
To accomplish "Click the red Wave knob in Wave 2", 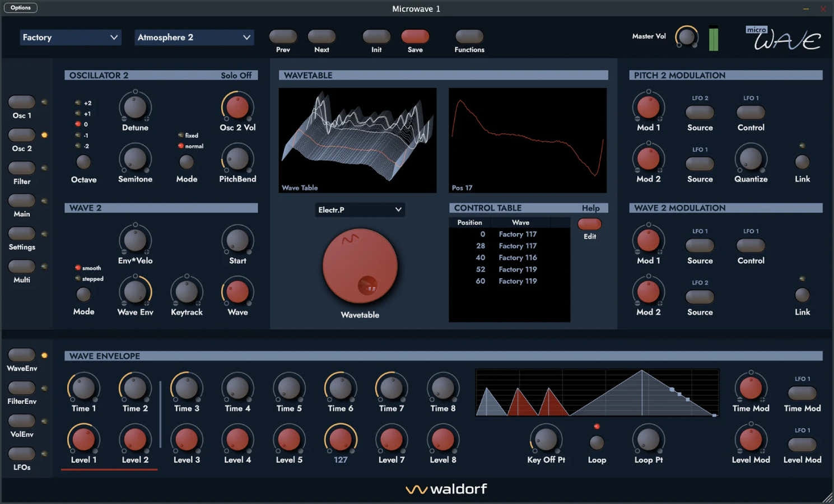I will [x=237, y=292].
